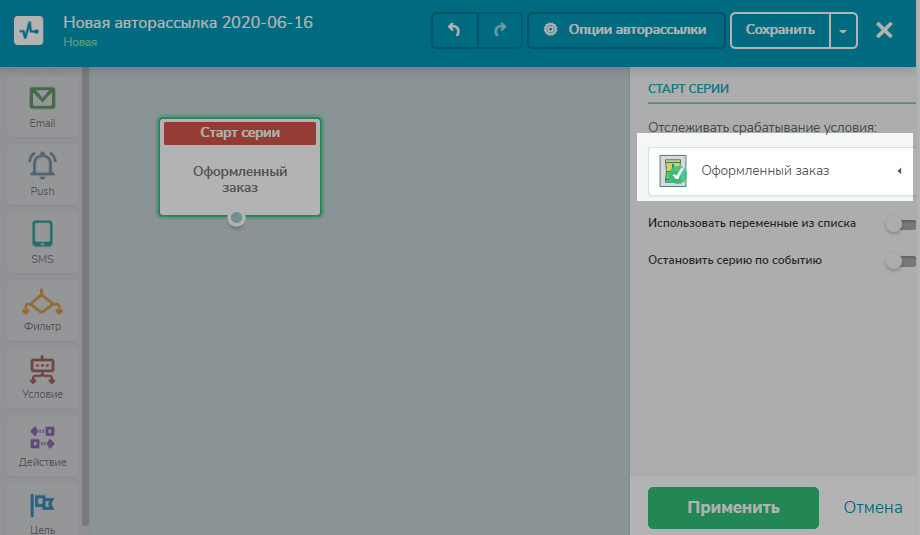The image size is (920, 535).
Task: Toggle Остановить серию по событию switch
Action: (901, 261)
